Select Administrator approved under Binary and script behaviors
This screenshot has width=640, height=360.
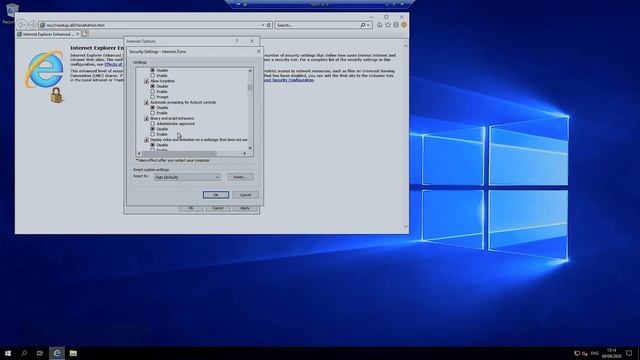(152, 123)
